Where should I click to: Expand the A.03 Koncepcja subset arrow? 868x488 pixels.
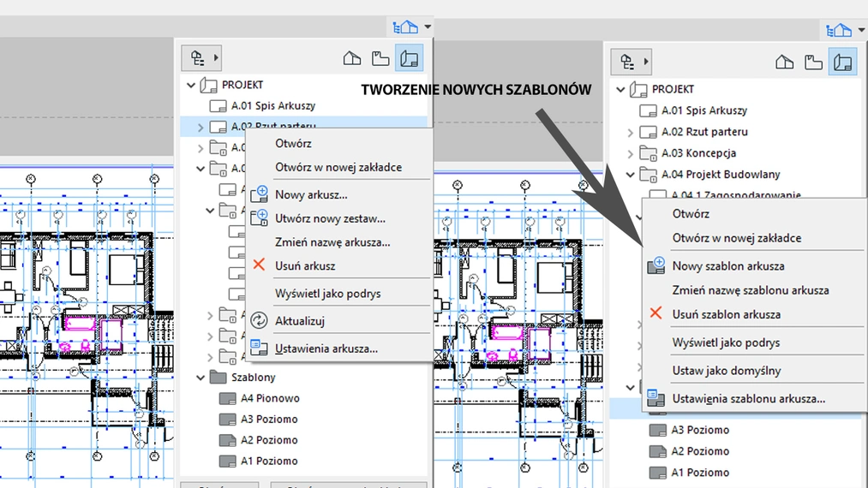pyautogui.click(x=631, y=154)
